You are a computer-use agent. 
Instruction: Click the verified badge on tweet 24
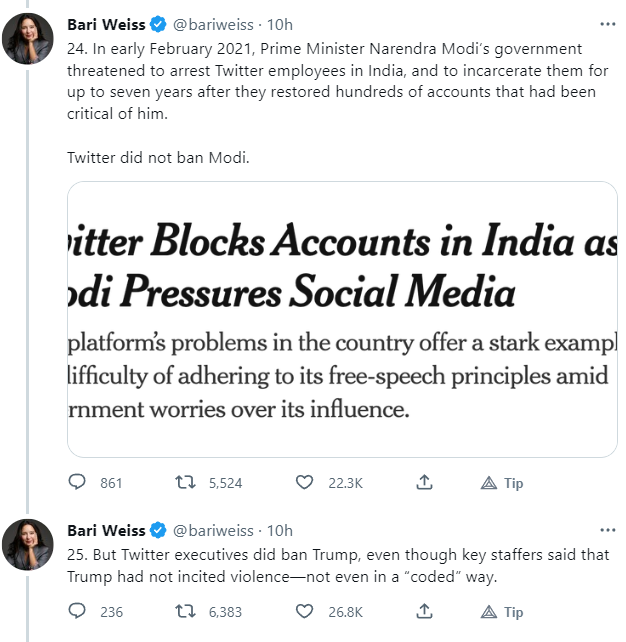pyautogui.click(x=157, y=24)
